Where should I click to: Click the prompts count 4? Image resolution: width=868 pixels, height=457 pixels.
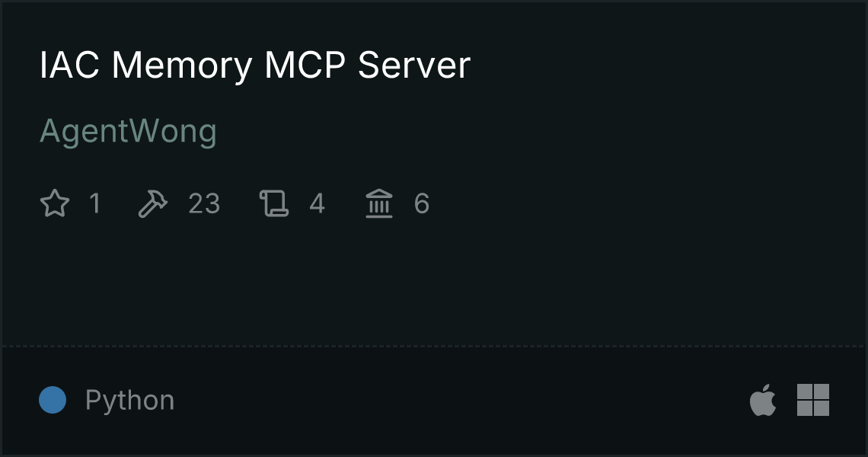[x=317, y=203]
